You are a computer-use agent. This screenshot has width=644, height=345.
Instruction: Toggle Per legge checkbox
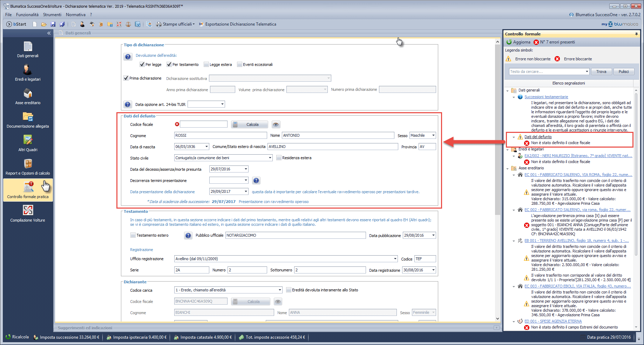coord(142,65)
